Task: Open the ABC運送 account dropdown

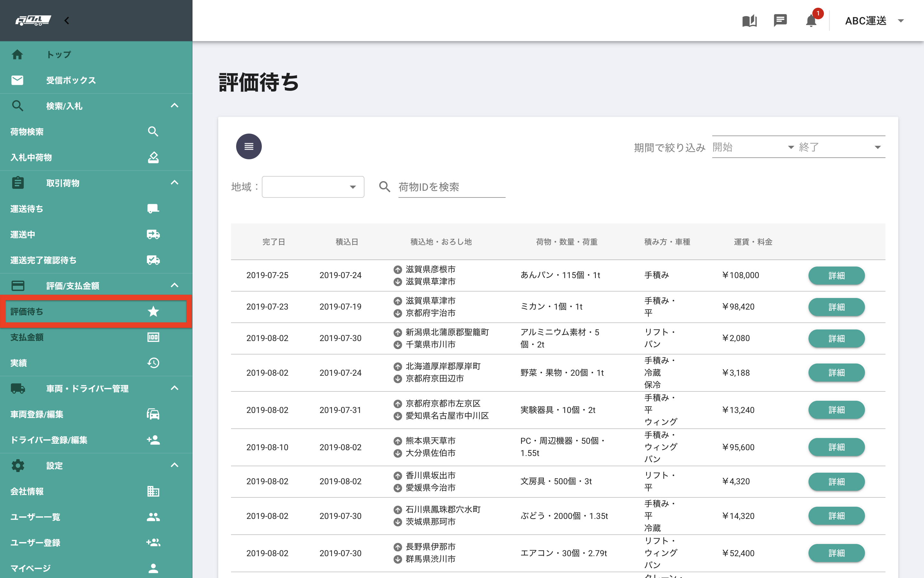Action: (874, 21)
